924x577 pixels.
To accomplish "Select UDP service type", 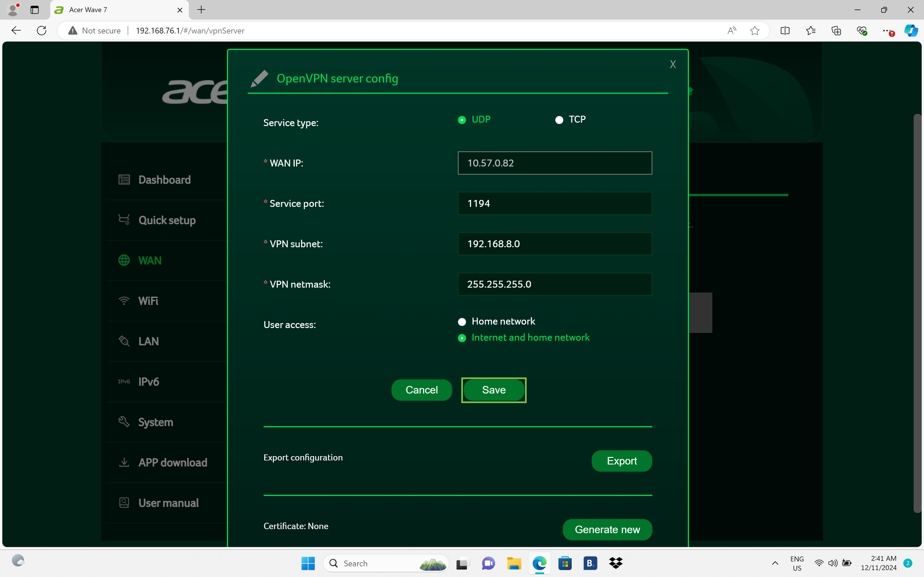I will coord(462,120).
